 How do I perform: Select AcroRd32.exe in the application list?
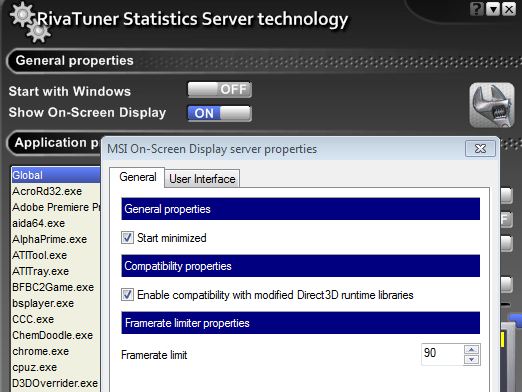[x=56, y=191]
